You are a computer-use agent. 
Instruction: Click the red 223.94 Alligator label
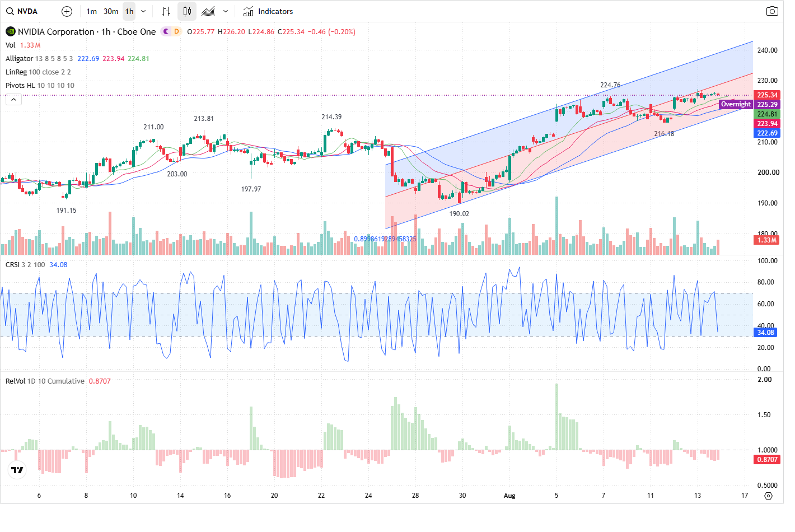pos(767,124)
